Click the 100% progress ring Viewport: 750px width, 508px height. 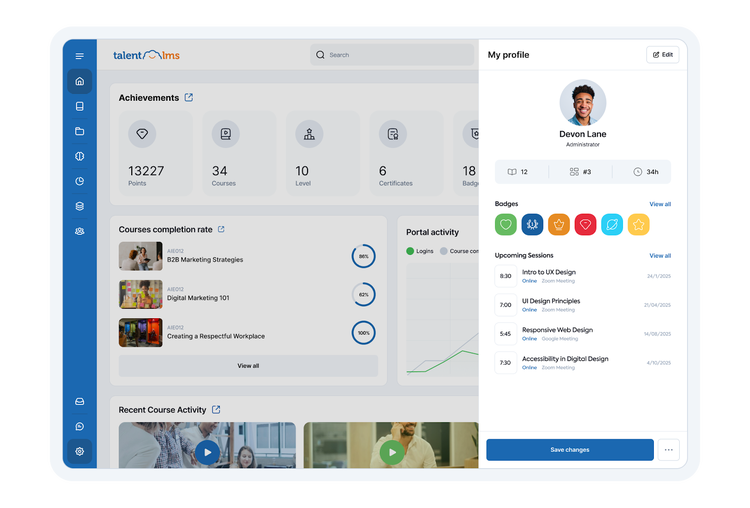click(x=364, y=332)
